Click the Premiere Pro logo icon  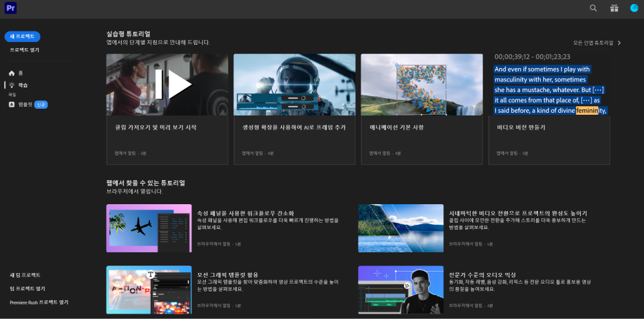(x=11, y=8)
